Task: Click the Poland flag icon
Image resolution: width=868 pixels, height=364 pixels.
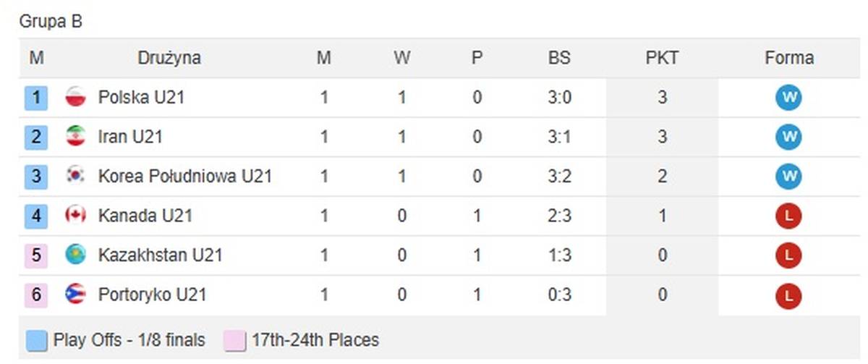Action: (x=75, y=97)
